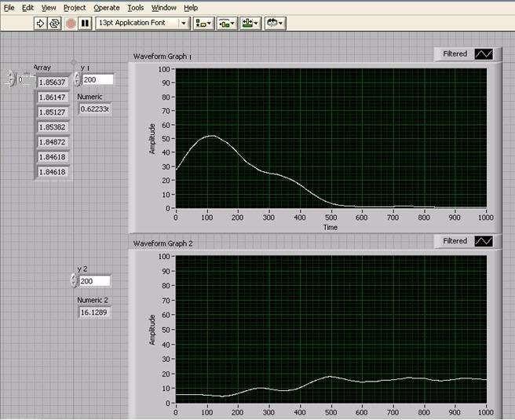Image resolution: width=515 pixels, height=420 pixels.
Task: Click the Run arrow button
Action: coord(40,24)
